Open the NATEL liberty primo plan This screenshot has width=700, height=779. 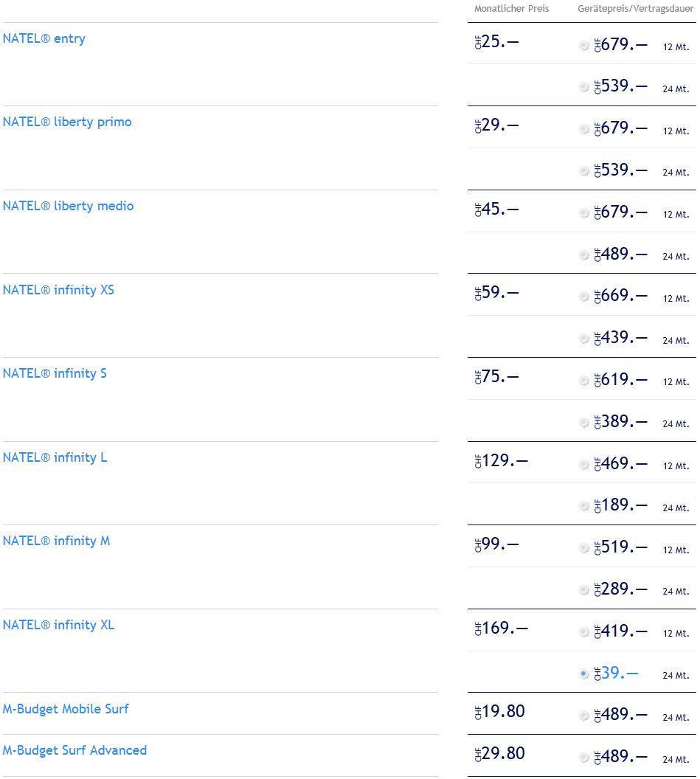tap(67, 122)
